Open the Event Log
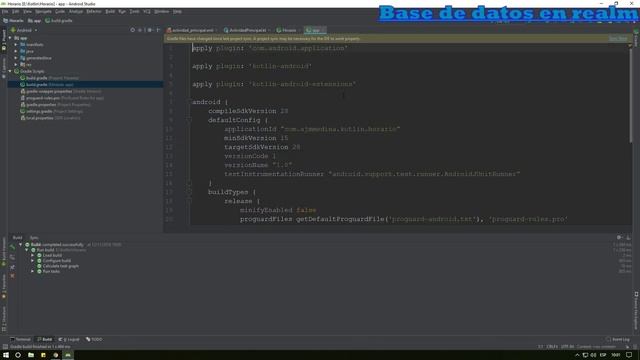Screen dimensions: 640x360 coord(618,340)
